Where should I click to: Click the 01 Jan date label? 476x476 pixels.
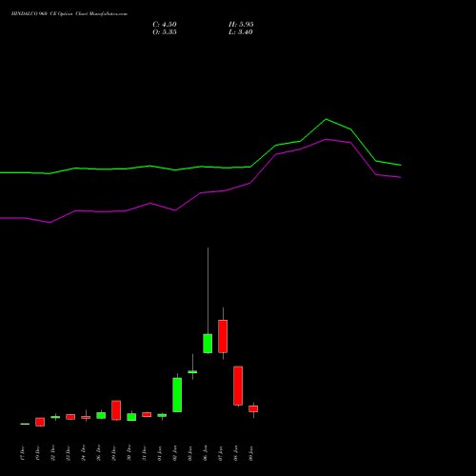click(x=160, y=453)
